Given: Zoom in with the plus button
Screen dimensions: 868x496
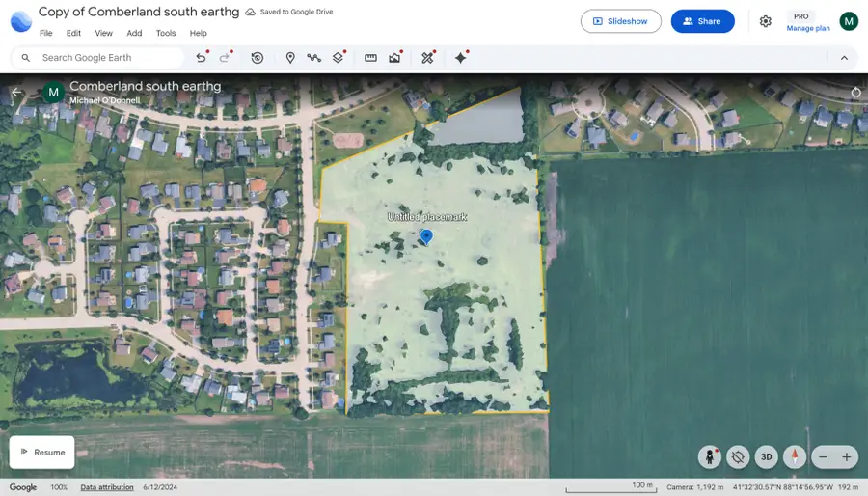Looking at the screenshot, I should tap(847, 456).
